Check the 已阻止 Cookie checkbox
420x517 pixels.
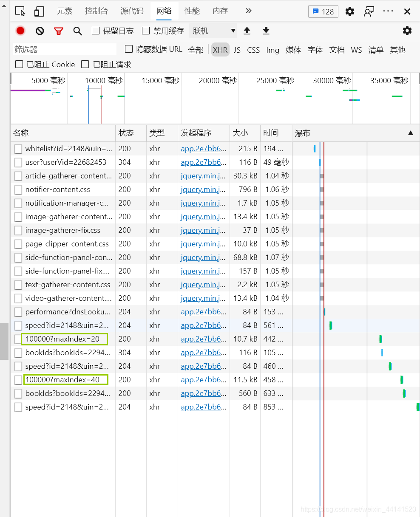[x=19, y=64]
